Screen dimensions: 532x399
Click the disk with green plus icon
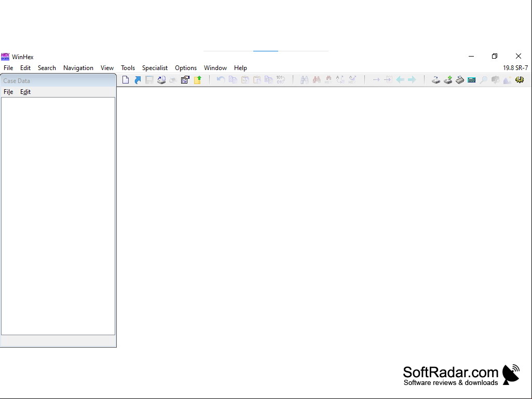click(x=448, y=80)
